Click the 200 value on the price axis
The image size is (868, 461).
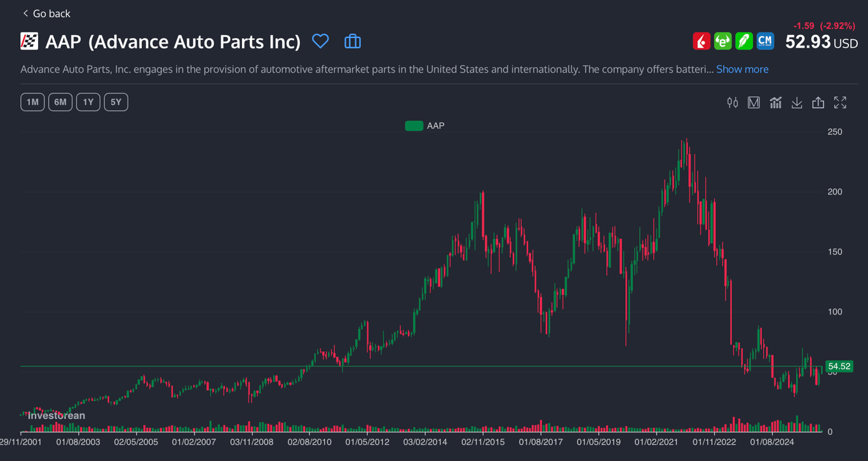click(835, 192)
